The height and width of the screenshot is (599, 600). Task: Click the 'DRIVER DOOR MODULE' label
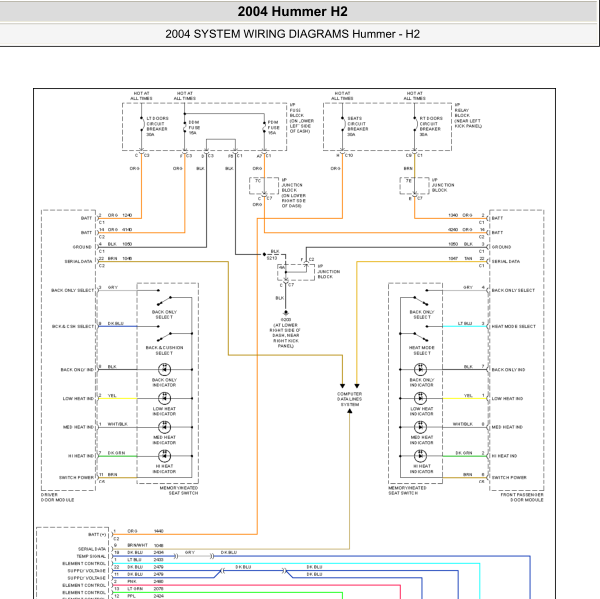pyautogui.click(x=57, y=497)
